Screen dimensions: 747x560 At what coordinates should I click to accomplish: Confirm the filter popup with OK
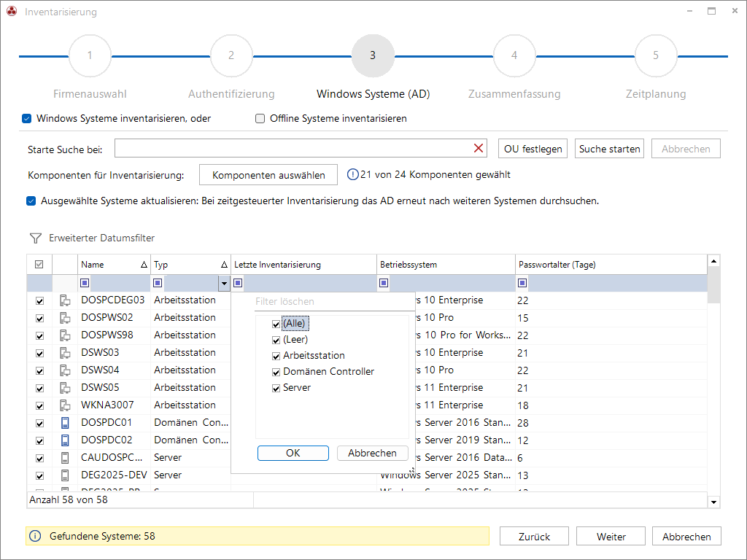coord(293,453)
